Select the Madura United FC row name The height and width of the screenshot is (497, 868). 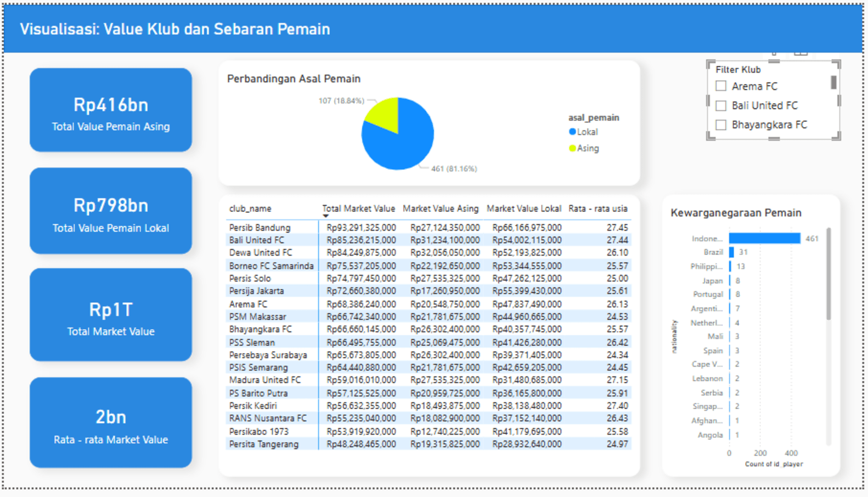(265, 380)
